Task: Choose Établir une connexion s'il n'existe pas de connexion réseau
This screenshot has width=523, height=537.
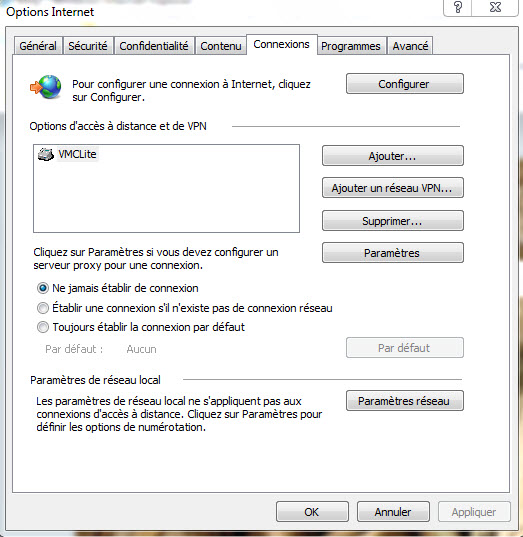Action: tap(185, 308)
